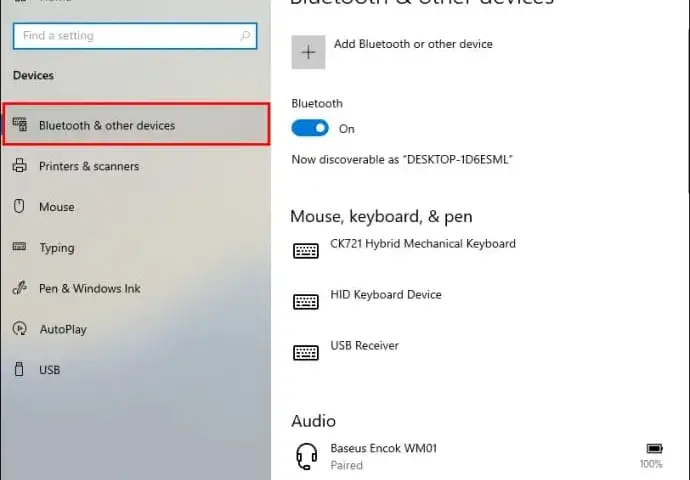Screen dimensions: 690x480
Task: Click the battery icon showing 100%
Action: (654, 448)
